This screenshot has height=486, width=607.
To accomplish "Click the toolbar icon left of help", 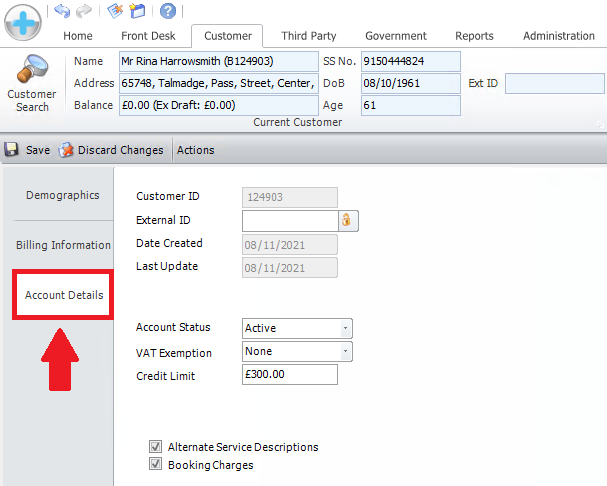I will (138, 11).
